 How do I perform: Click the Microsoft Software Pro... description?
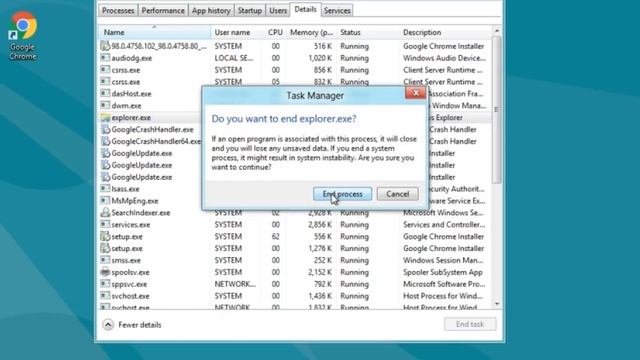pos(444,284)
